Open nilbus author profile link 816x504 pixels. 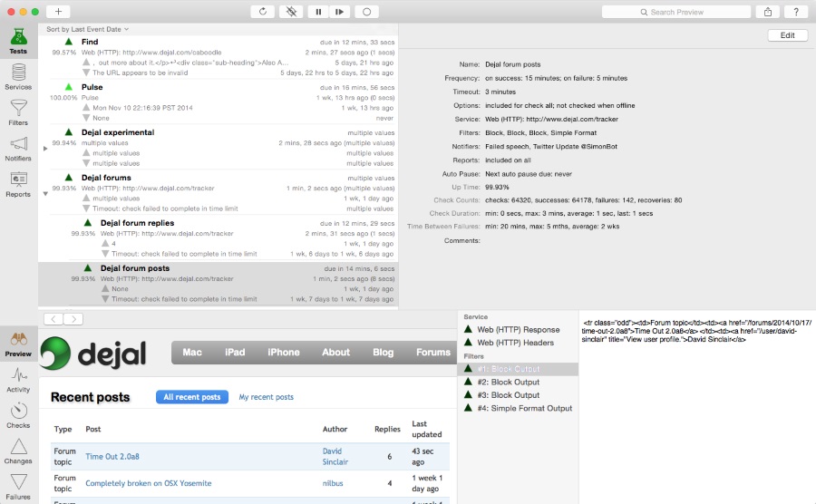point(333,483)
